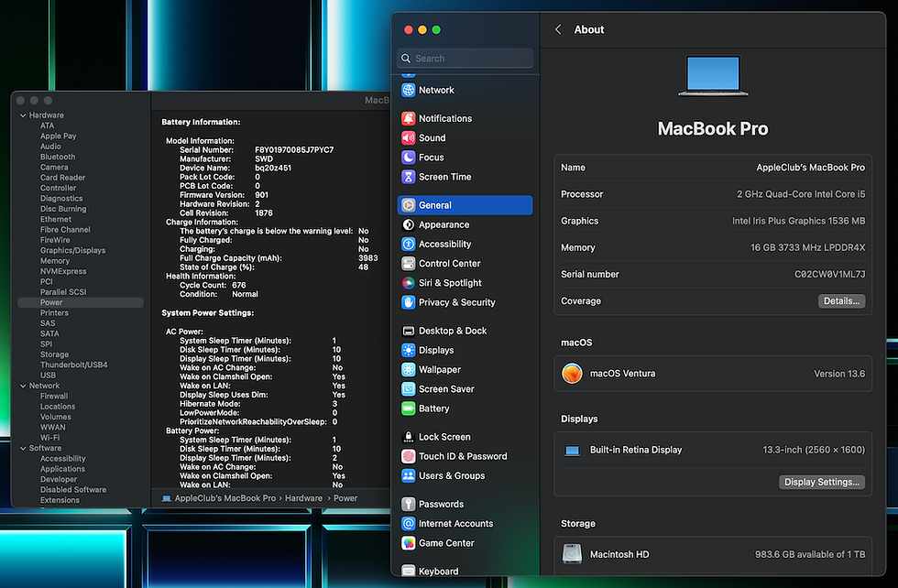Open Privacy & Security settings
Screen dimensions: 898x588
point(465,302)
